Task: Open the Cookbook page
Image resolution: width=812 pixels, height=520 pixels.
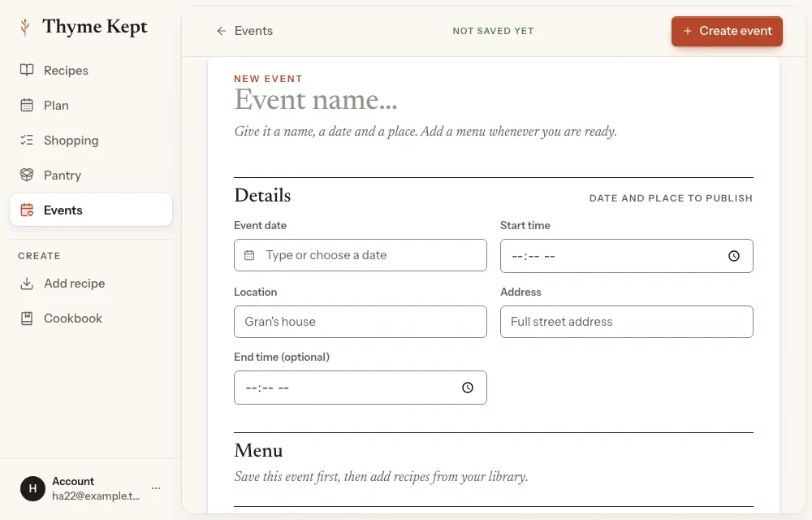Action: click(x=91, y=318)
